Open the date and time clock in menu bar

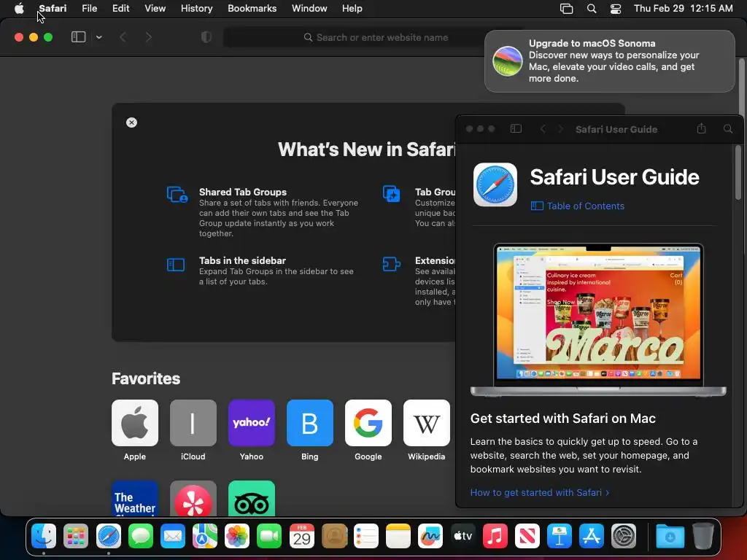tap(683, 9)
